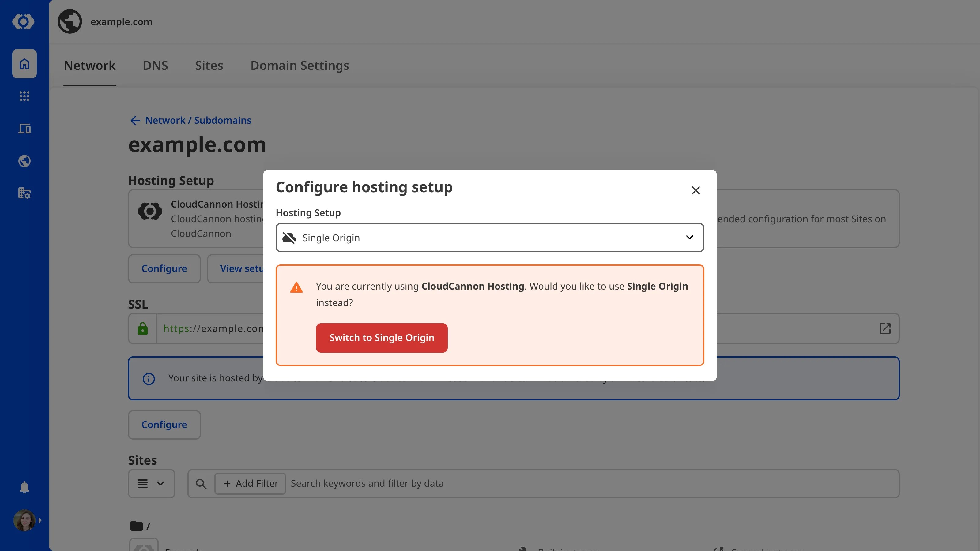Image resolution: width=980 pixels, height=551 pixels.
Task: Click your profile avatar photo
Action: [x=24, y=520]
